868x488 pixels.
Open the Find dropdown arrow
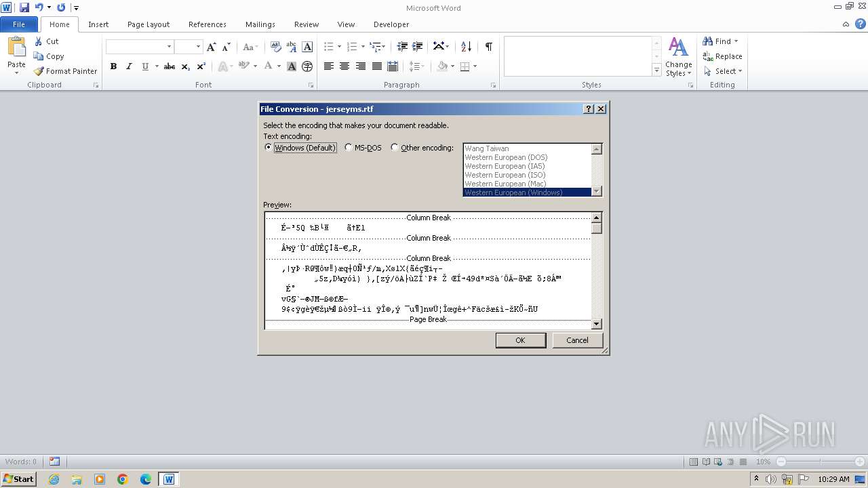tap(736, 41)
